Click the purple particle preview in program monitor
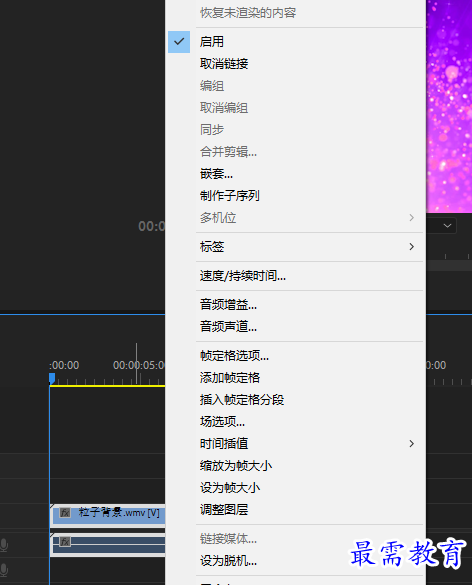 [x=449, y=106]
